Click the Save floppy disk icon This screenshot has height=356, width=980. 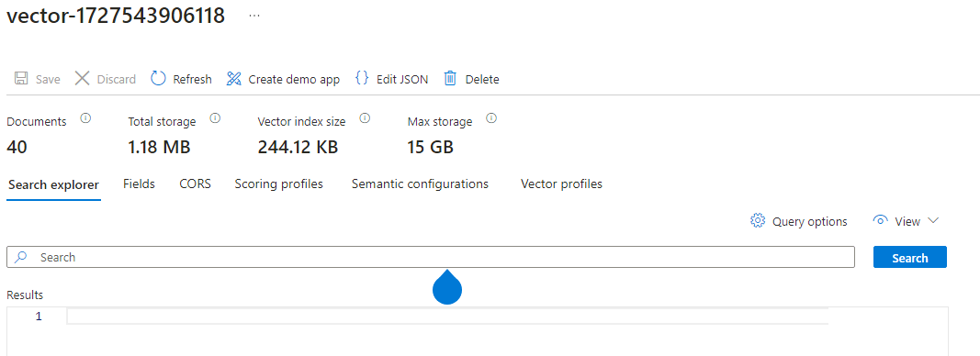point(20,79)
